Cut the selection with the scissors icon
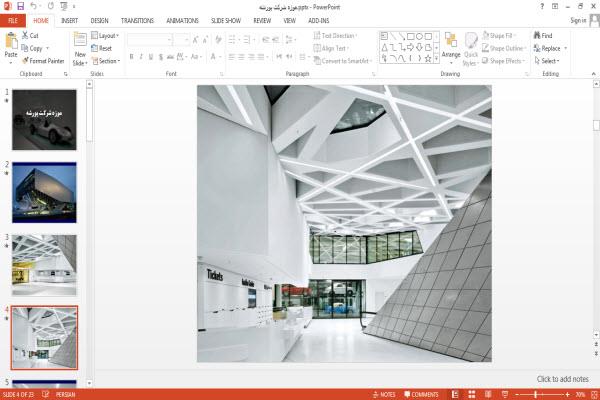This screenshot has height=400, width=600. pos(30,36)
